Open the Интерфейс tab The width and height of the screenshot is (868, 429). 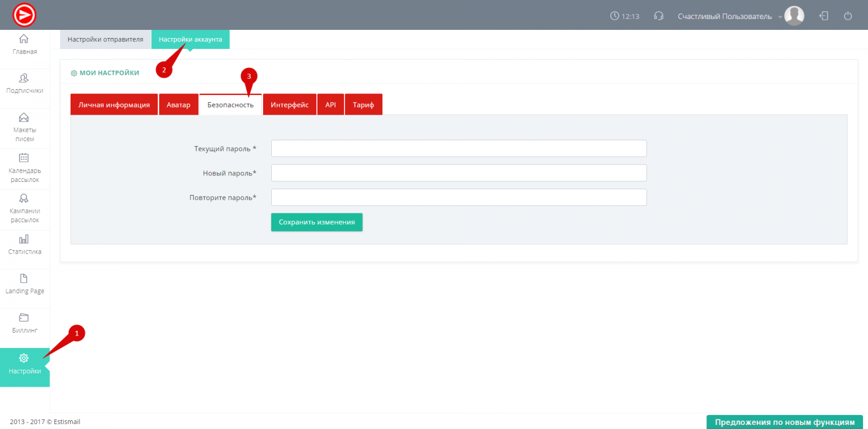[290, 105]
